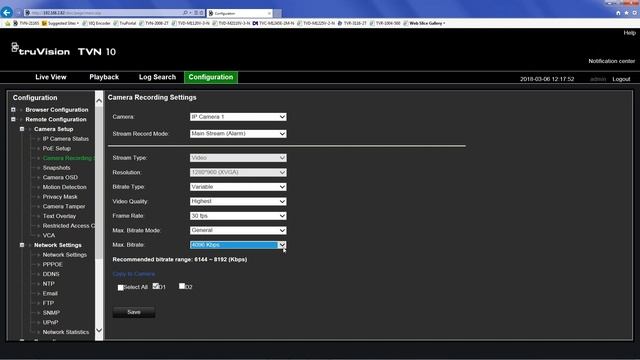Open the Resolution dropdown
The width and height of the screenshot is (640, 360).
[238, 172]
